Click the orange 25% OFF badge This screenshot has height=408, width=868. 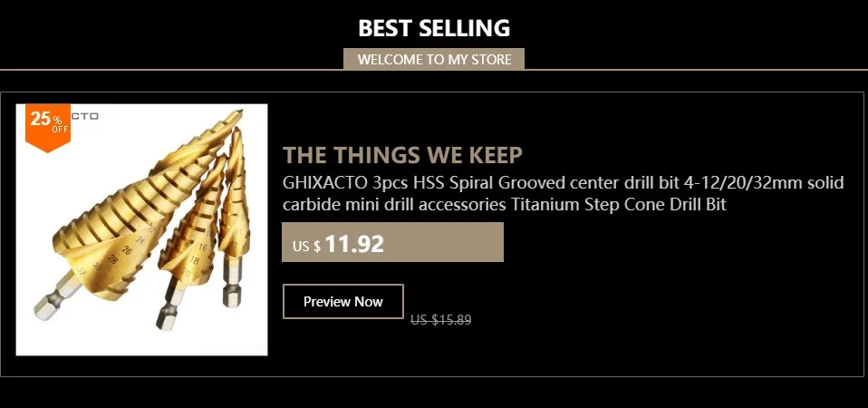pyautogui.click(x=48, y=126)
